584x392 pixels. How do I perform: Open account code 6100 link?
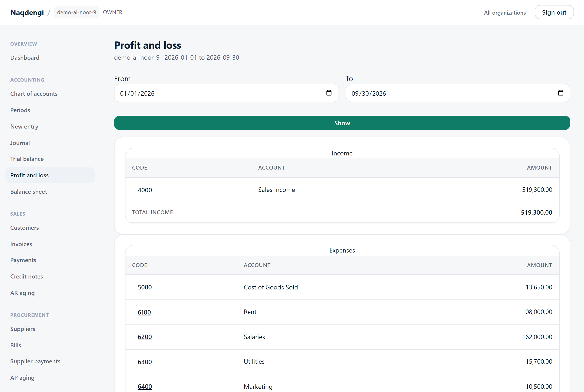click(x=144, y=312)
